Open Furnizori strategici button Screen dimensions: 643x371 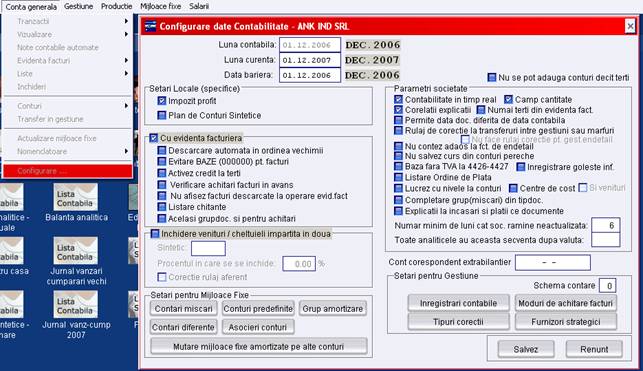(x=565, y=322)
